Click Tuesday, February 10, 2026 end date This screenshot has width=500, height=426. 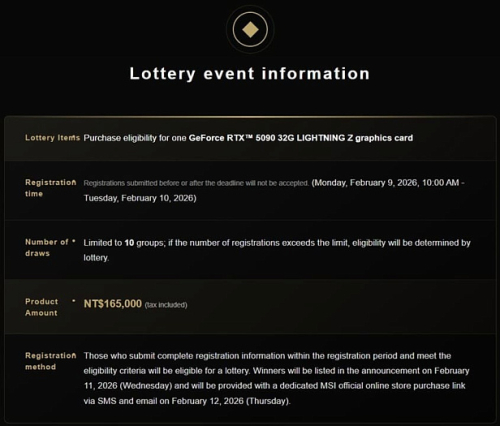coord(138,198)
